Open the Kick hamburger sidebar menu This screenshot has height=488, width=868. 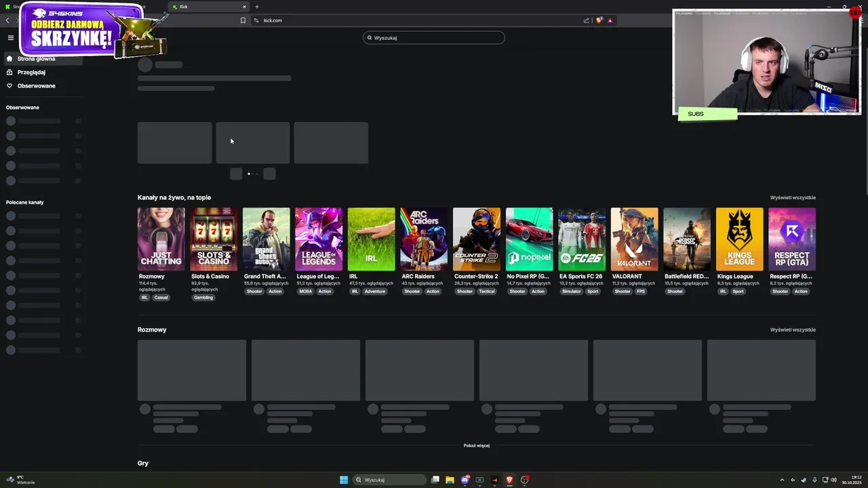[10, 38]
